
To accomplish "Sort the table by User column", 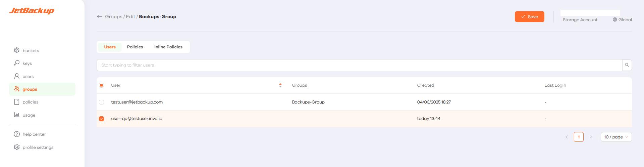I will [280, 85].
